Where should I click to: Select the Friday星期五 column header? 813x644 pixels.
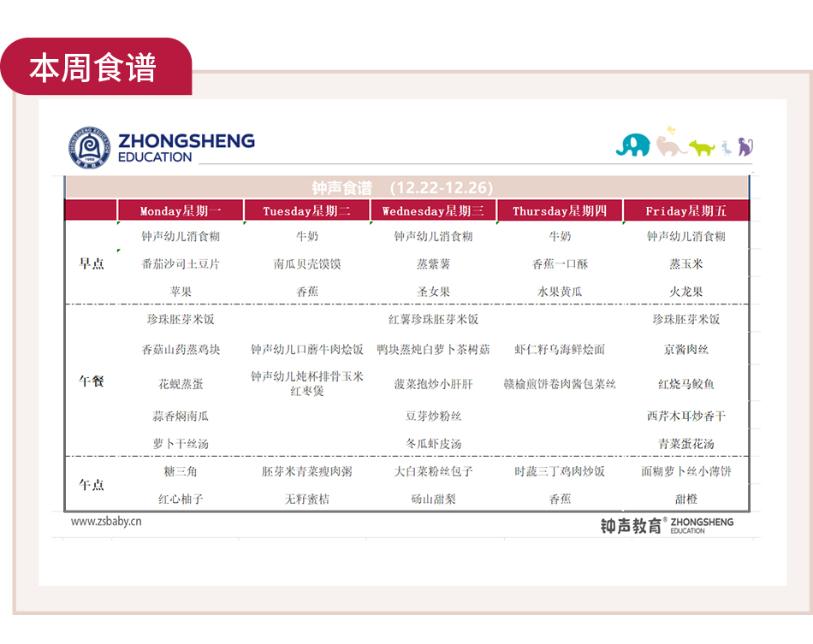click(685, 211)
